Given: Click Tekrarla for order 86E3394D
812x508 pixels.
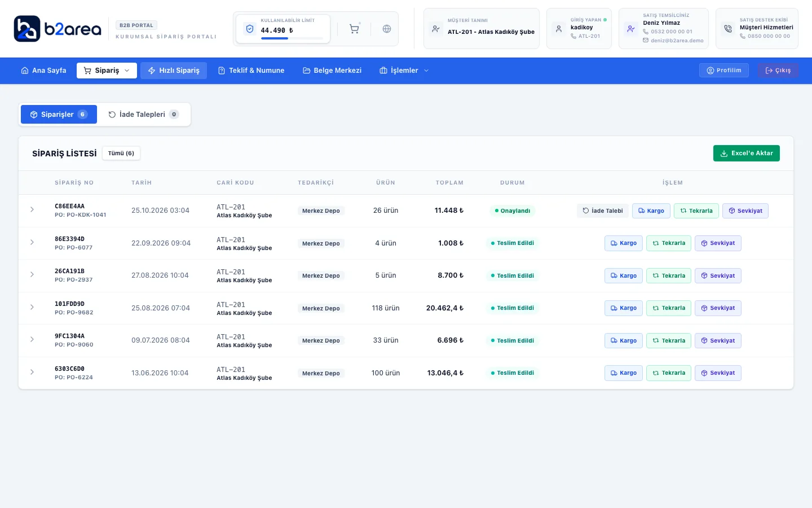Looking at the screenshot, I should [669, 243].
